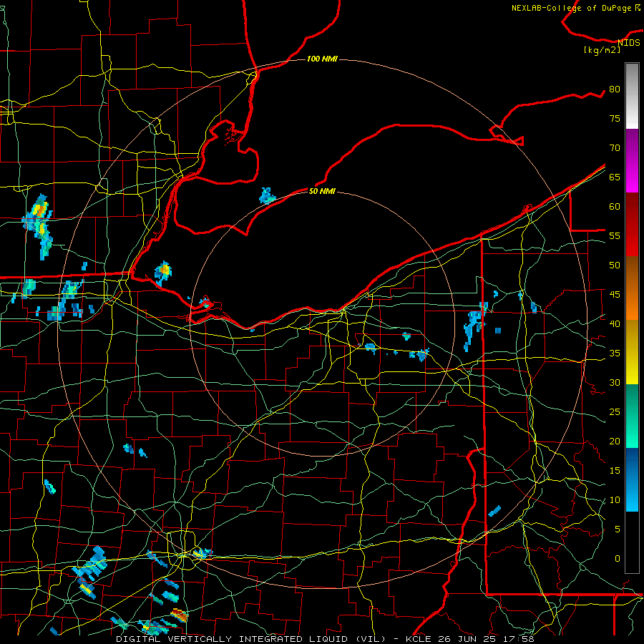The width and height of the screenshot is (644, 644).
Task: Pick the dark red segment of the color bar
Action: (x=632, y=224)
